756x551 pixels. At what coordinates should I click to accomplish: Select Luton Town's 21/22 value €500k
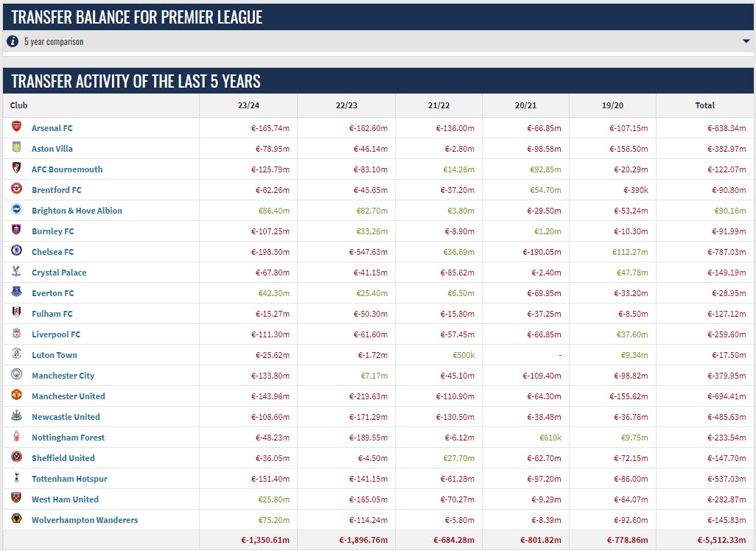tap(463, 355)
